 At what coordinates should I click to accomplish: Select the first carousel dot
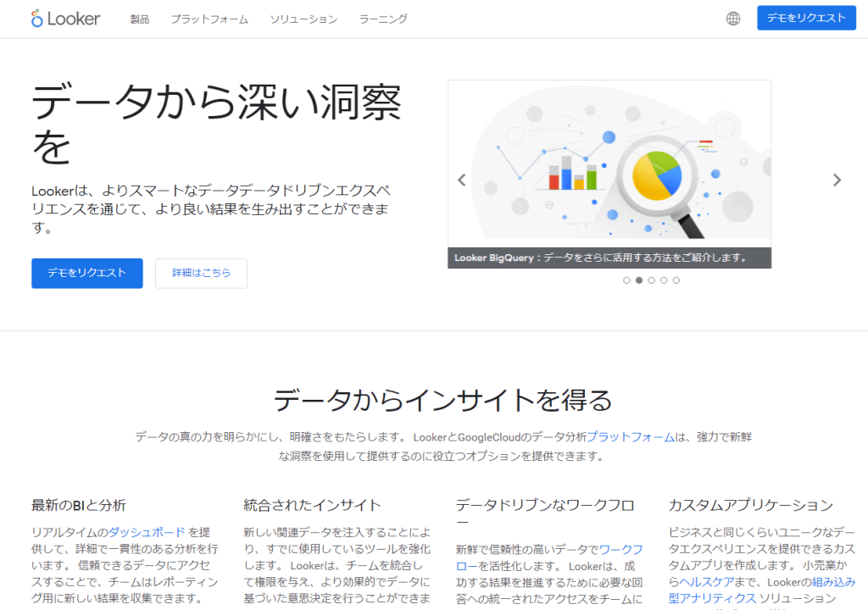point(626,280)
